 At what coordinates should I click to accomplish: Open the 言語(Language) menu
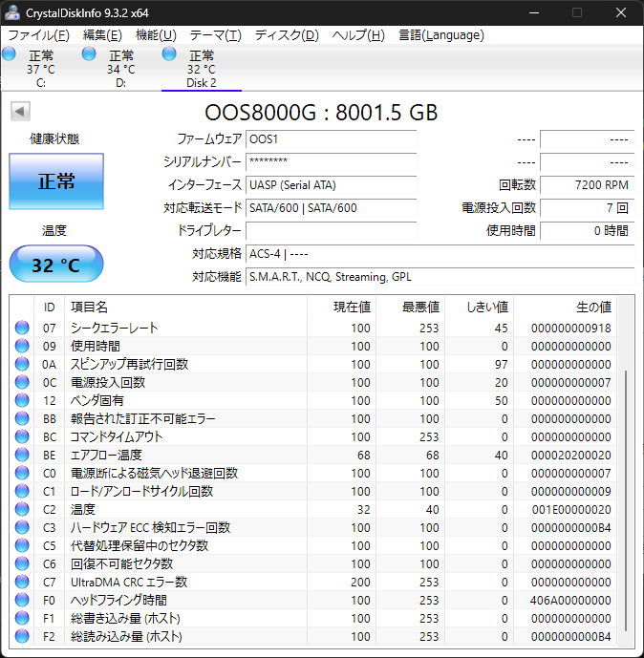click(x=441, y=35)
